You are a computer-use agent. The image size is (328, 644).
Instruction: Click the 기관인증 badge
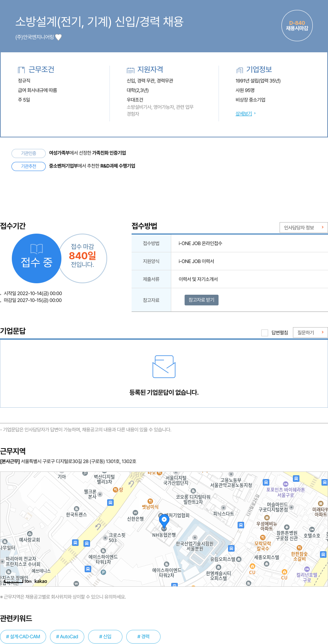click(x=29, y=153)
